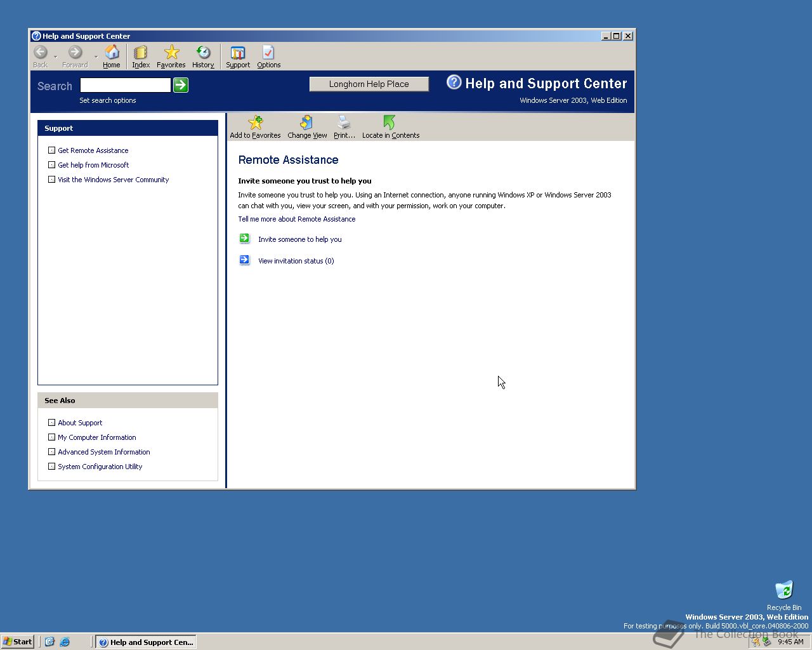This screenshot has width=812, height=650.
Task: Click Help and Support Center taskbar button
Action: (146, 642)
